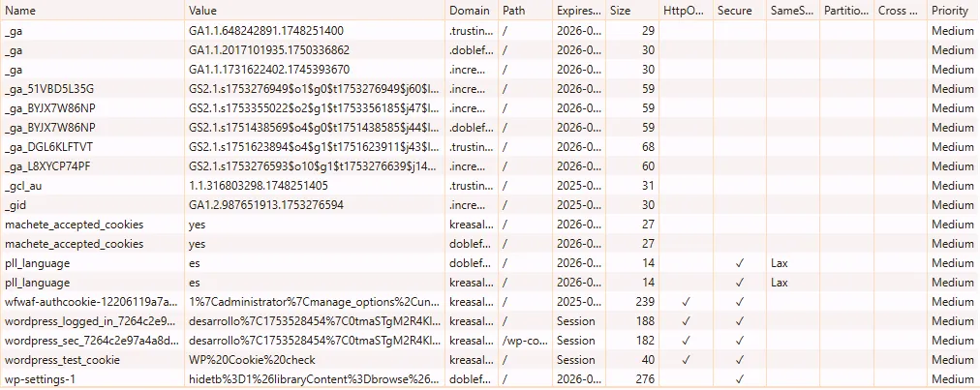Select the _ga_DGL6KLFTVT cookie name

pos(49,147)
